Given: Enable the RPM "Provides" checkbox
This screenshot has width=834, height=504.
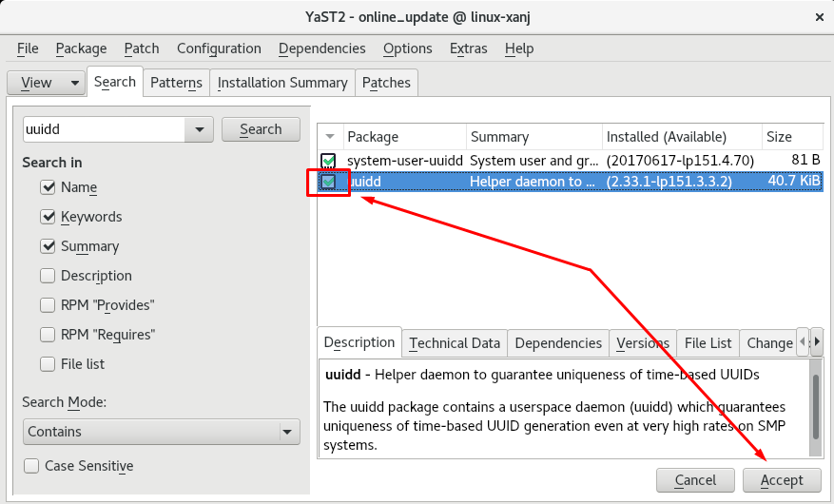Looking at the screenshot, I should coord(48,305).
